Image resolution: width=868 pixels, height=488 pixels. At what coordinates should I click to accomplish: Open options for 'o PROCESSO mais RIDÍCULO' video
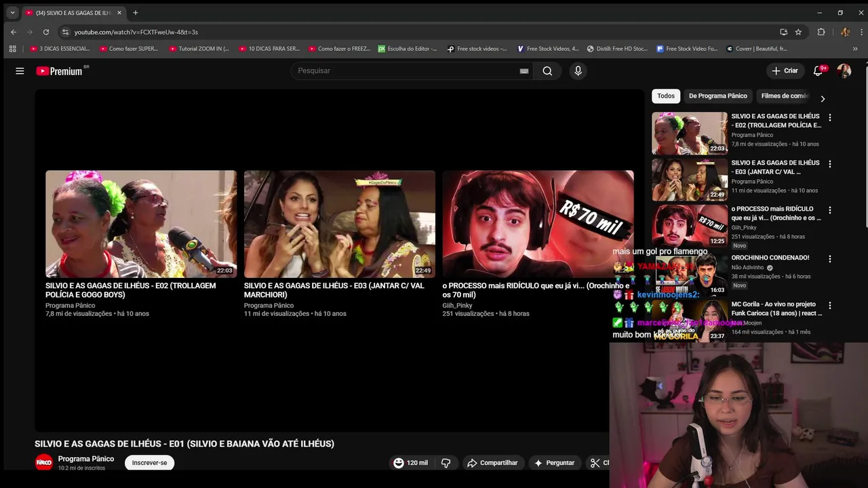pyautogui.click(x=829, y=210)
